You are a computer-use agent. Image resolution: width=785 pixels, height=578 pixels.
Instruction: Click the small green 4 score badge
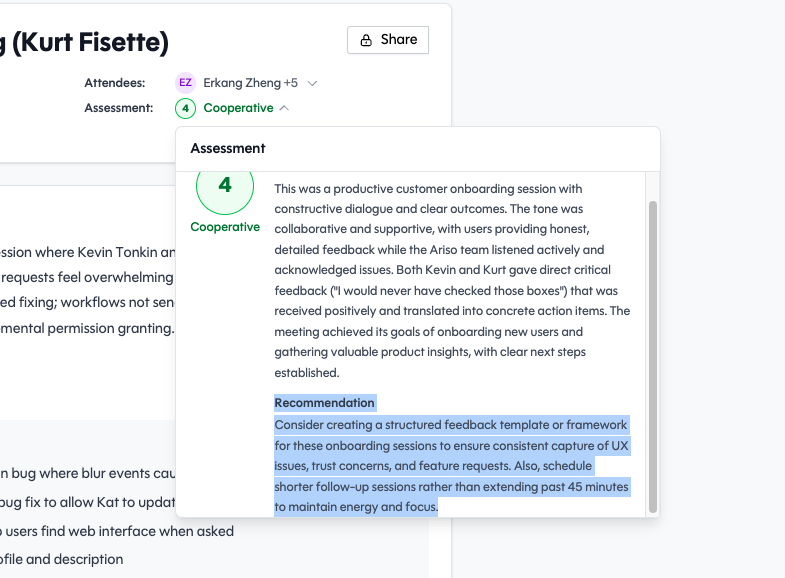(185, 108)
